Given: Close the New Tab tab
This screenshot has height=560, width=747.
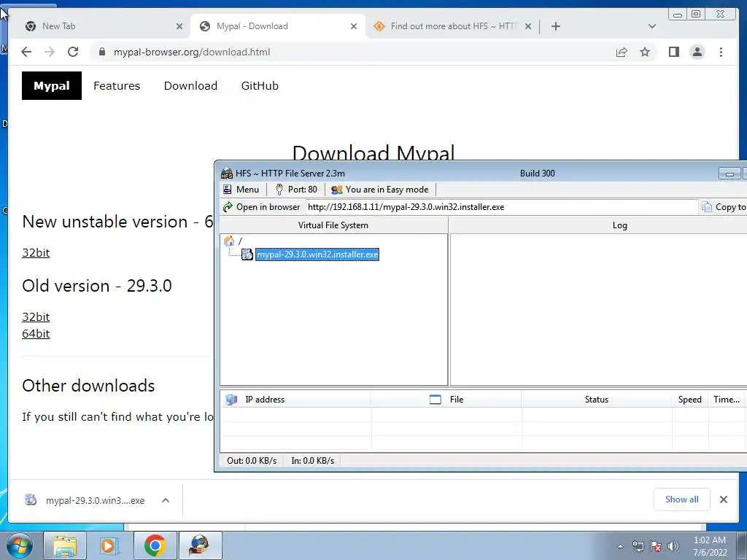Looking at the screenshot, I should pyautogui.click(x=179, y=26).
